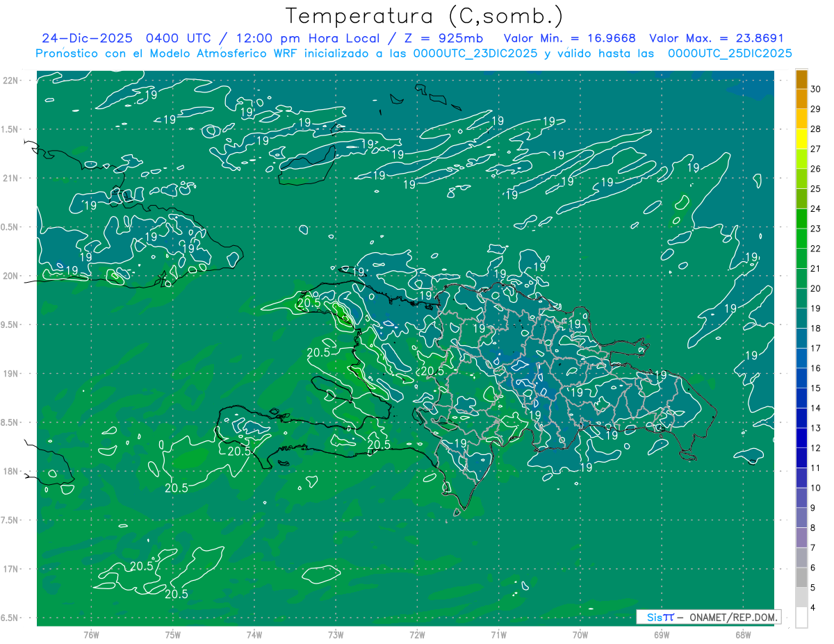Select the teal legend swatch between 18 and 19
This screenshot has width=834, height=644.
801,318
